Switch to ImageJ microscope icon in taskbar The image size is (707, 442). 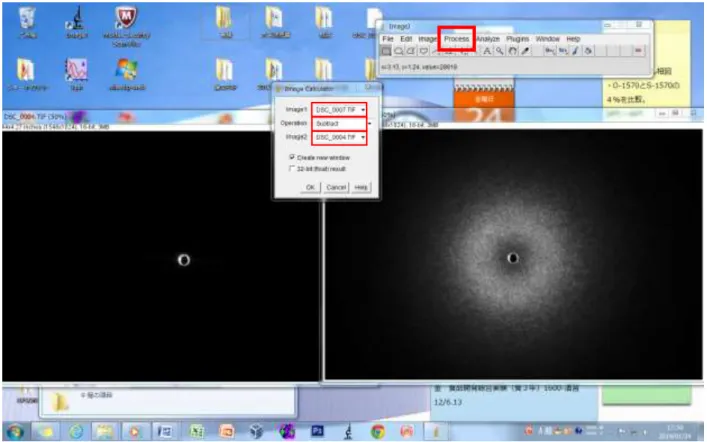pos(348,433)
